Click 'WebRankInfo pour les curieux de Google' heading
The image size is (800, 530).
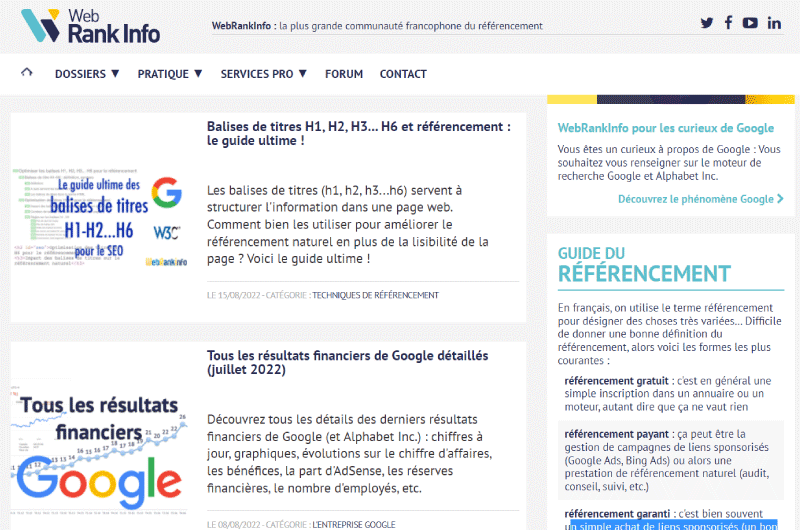pyautogui.click(x=665, y=128)
